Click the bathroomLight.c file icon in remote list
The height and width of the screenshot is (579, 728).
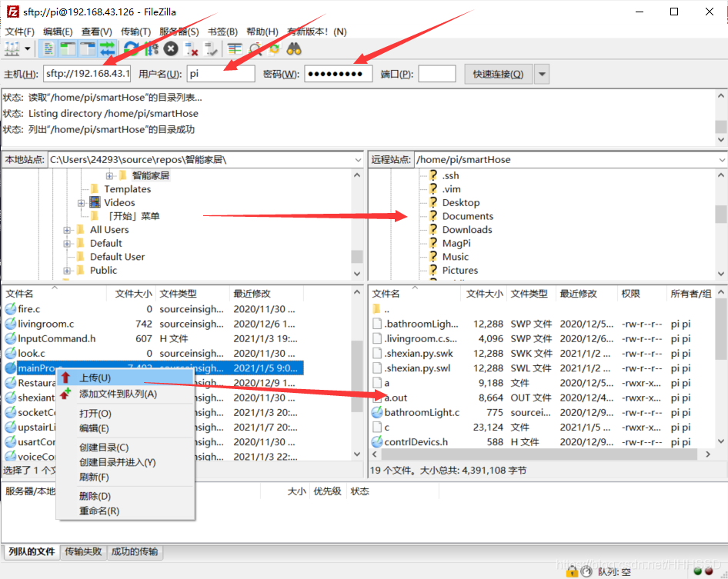(x=377, y=412)
